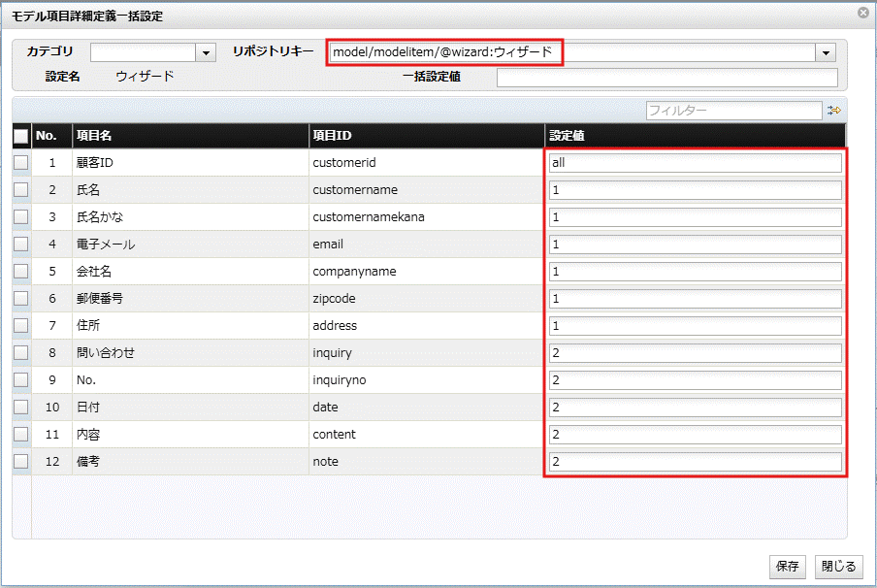The width and height of the screenshot is (877, 588).
Task: Select the 電子メール item name cell
Action: tap(190, 244)
